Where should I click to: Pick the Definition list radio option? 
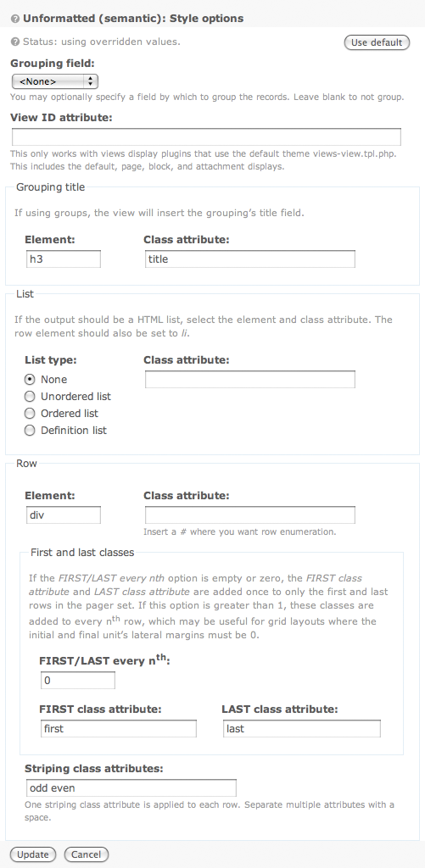pos(30,430)
